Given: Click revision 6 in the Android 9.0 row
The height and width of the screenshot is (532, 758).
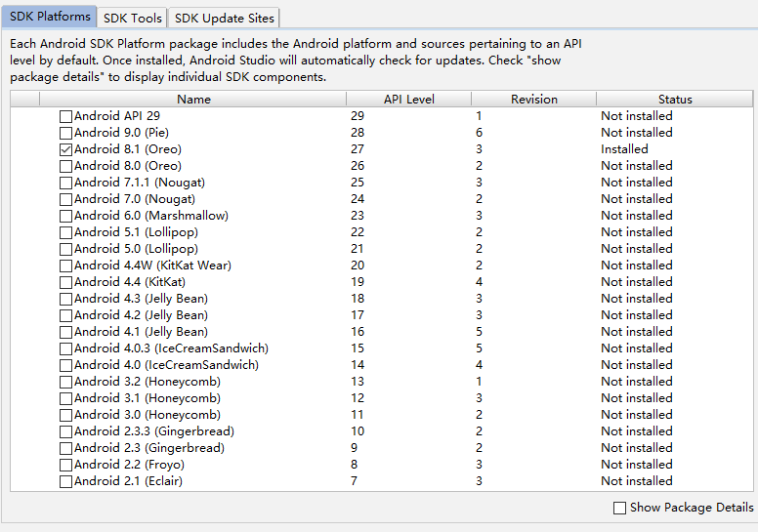Looking at the screenshot, I should click(x=479, y=133).
